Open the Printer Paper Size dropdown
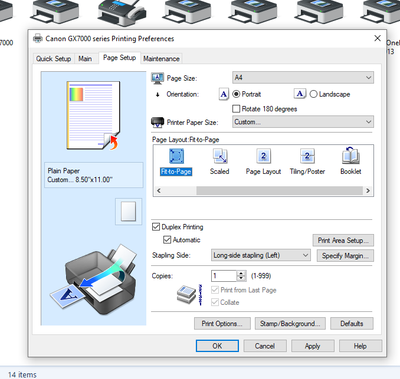This screenshot has width=400, height=379. (303, 122)
